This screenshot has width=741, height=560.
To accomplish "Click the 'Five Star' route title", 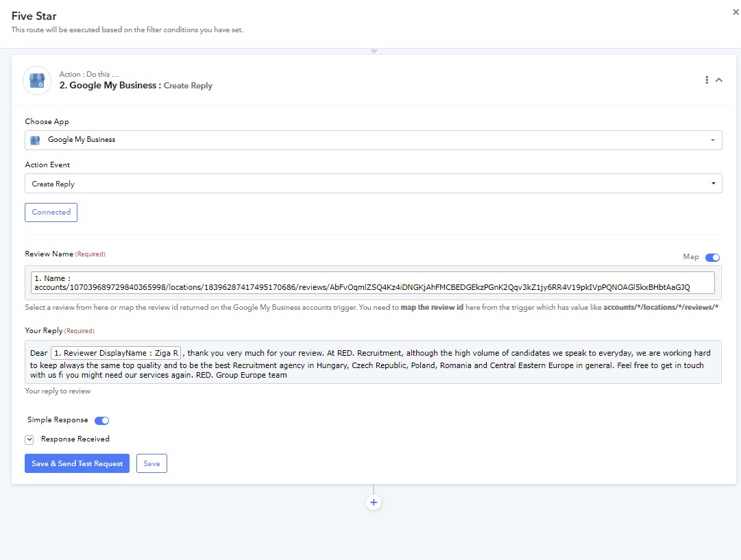I will point(34,16).
